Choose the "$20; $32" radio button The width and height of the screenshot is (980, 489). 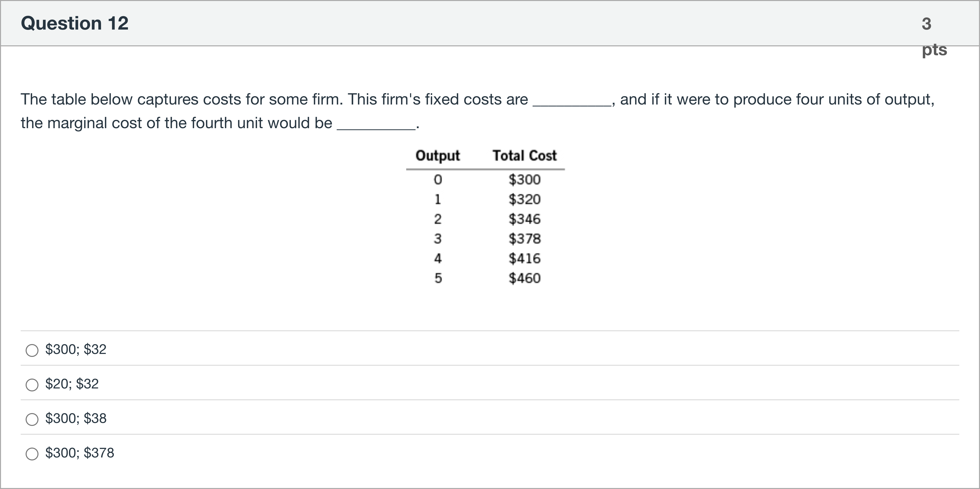point(32,385)
